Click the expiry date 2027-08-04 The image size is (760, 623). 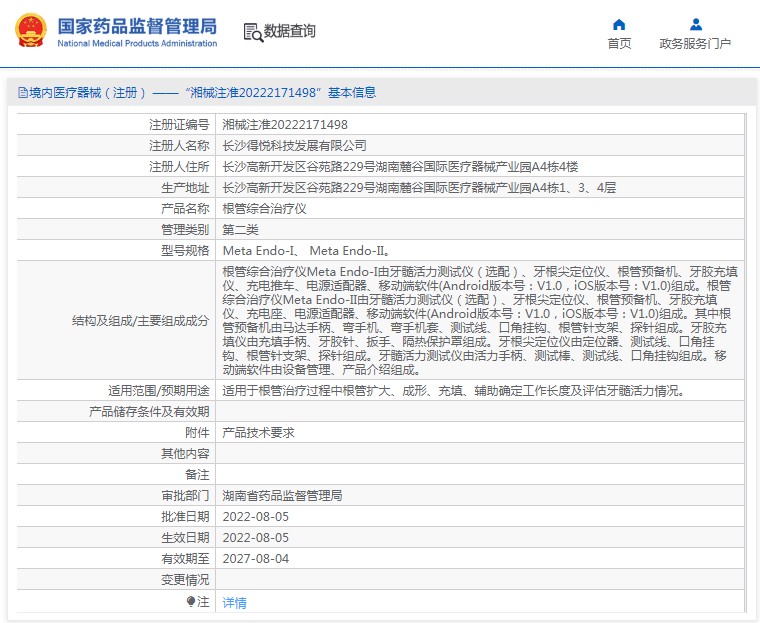click(255, 559)
